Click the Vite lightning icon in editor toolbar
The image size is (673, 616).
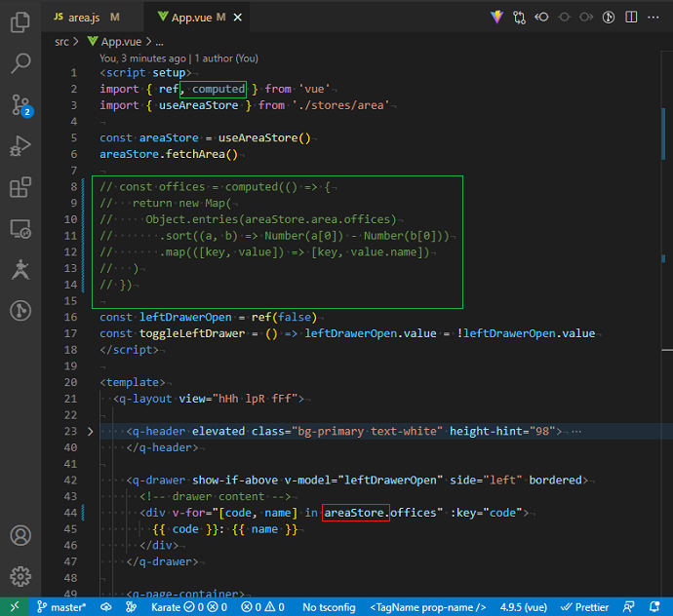pyautogui.click(x=496, y=18)
